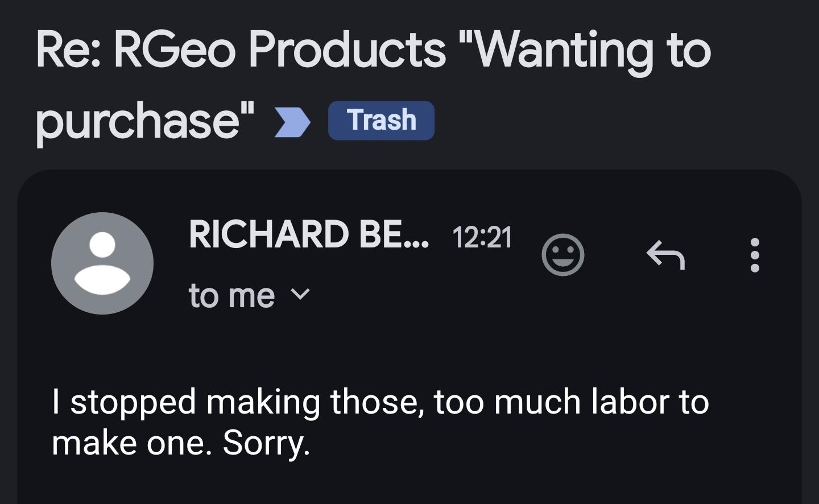
Task: Reply using the curved arrow icon
Action: (x=665, y=255)
